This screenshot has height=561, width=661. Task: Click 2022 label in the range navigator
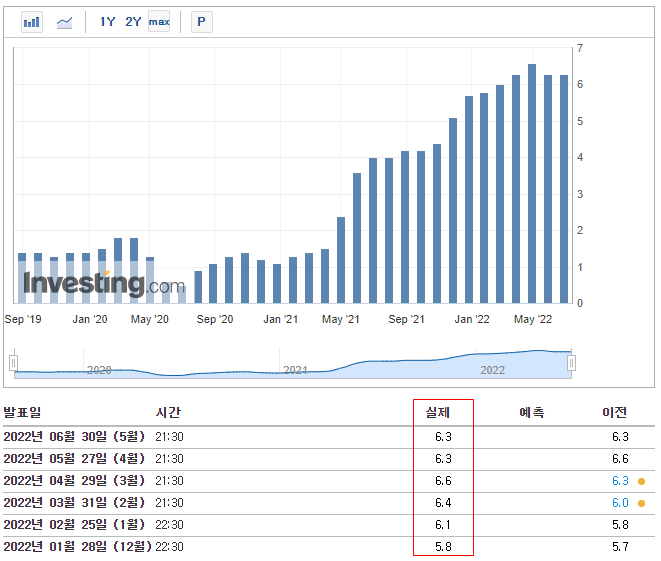[492, 370]
